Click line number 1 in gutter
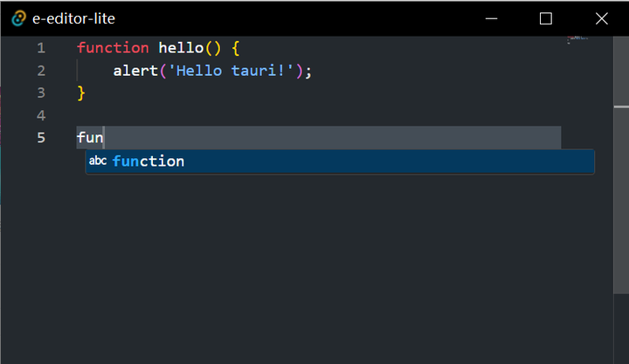Screen dimensions: 629x364 coord(40,48)
